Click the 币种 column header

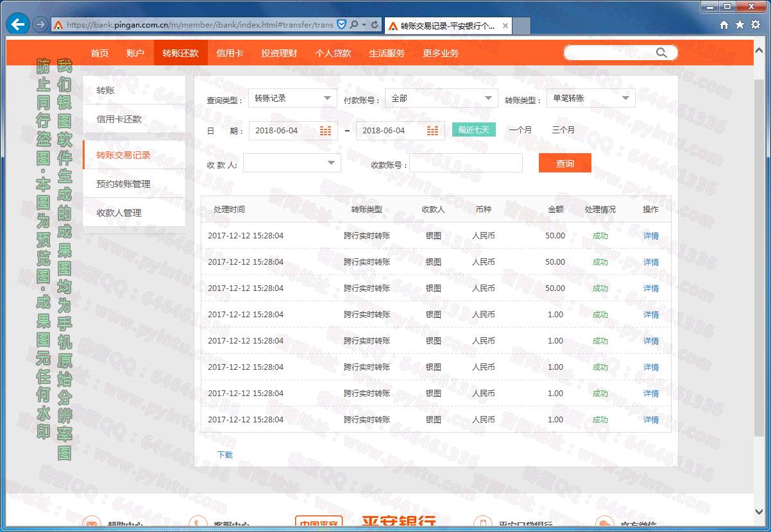(484, 210)
